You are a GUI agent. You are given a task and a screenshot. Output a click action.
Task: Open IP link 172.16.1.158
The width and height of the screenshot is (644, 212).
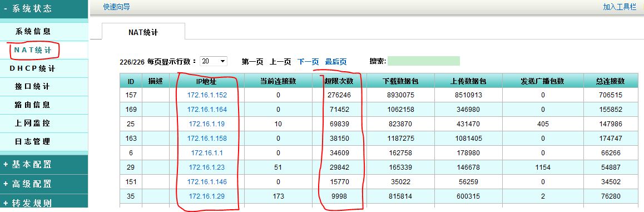(x=207, y=139)
